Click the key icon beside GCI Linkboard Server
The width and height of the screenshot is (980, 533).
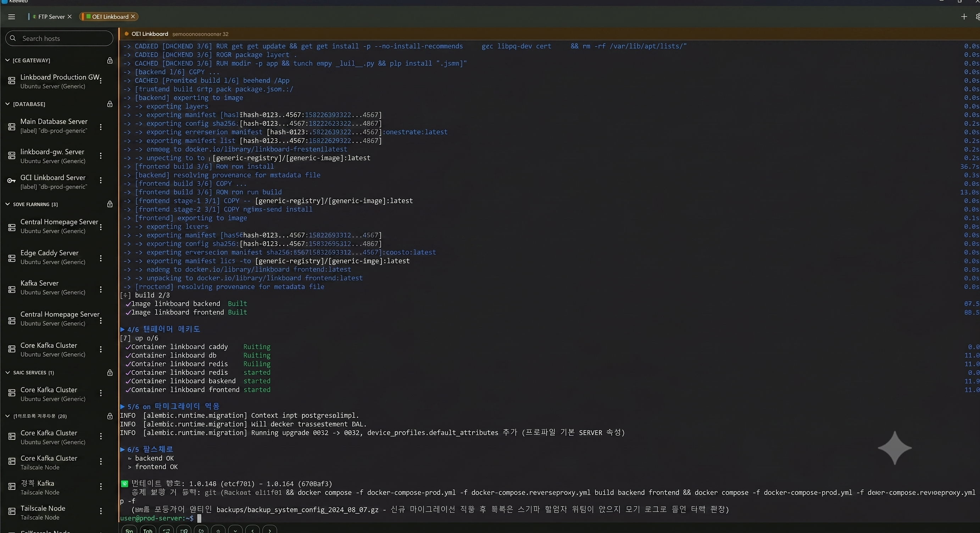point(12,181)
